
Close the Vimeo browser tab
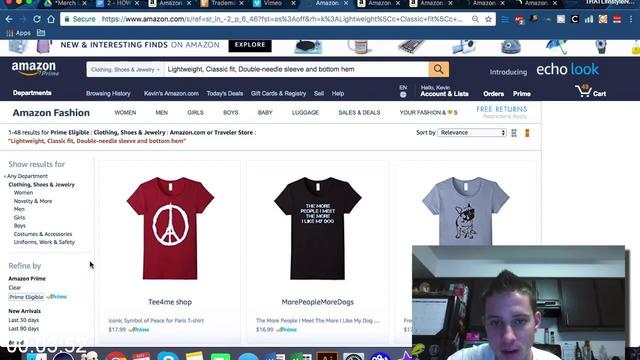pyautogui.click(x=293, y=3)
